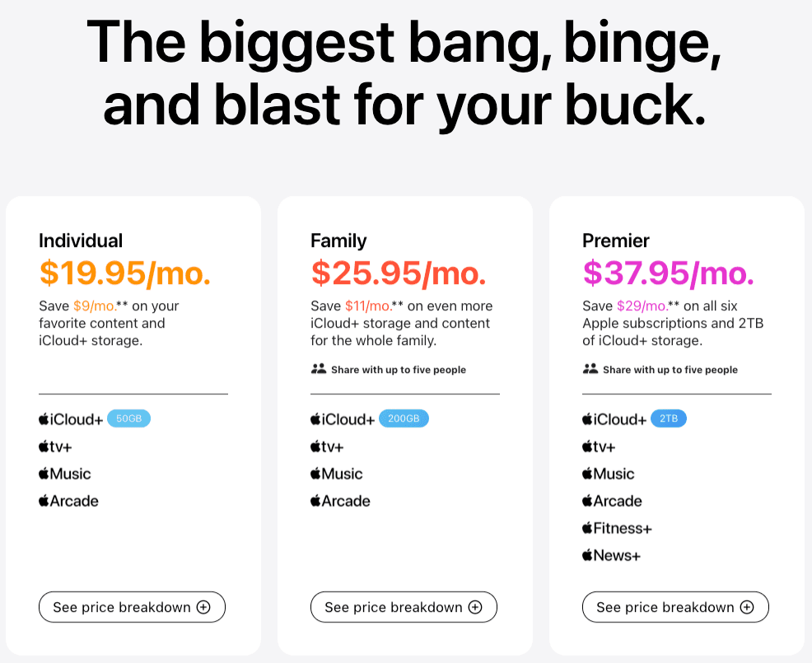
Task: Click the 2TB storage badge
Action: [669, 418]
